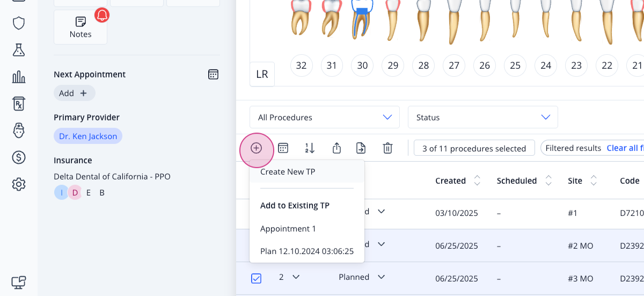Click the plus add-to-treatment-plan icon
644x296 pixels.
(257, 148)
